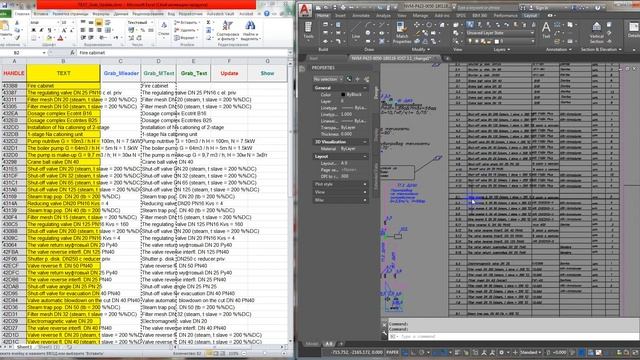Click AutoCAD new drawing tab plus

(447, 58)
